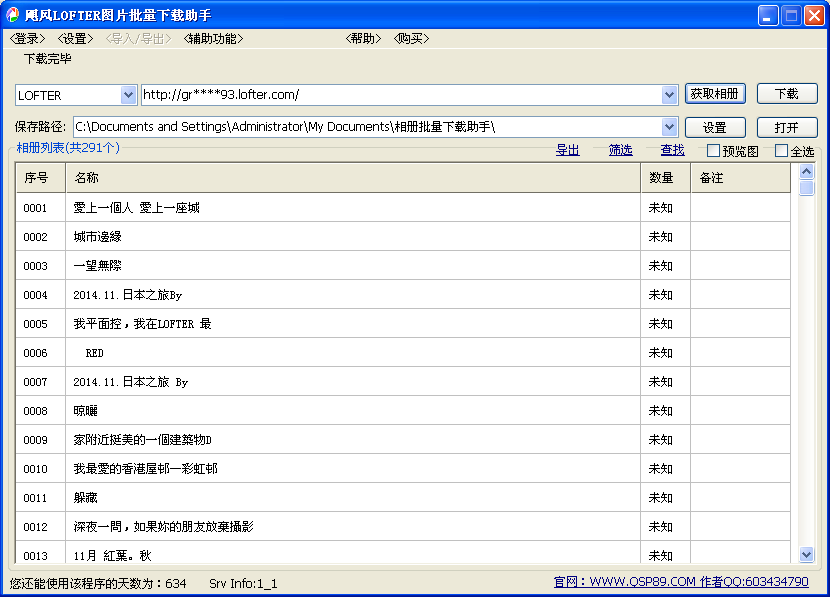This screenshot has height=597, width=830.
Task: Click the 相册列表(共291个) label
Action: pos(68,148)
